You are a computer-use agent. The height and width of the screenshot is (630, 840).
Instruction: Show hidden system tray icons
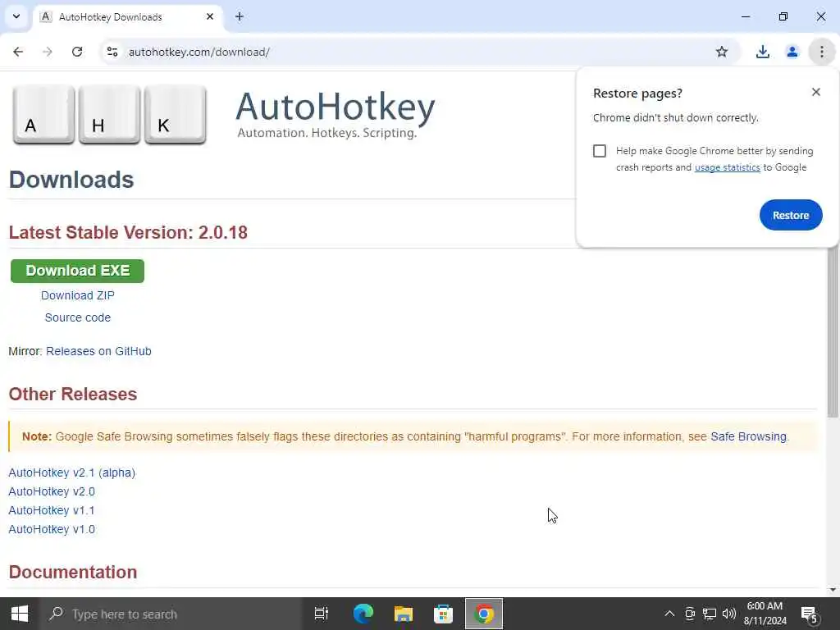(669, 614)
